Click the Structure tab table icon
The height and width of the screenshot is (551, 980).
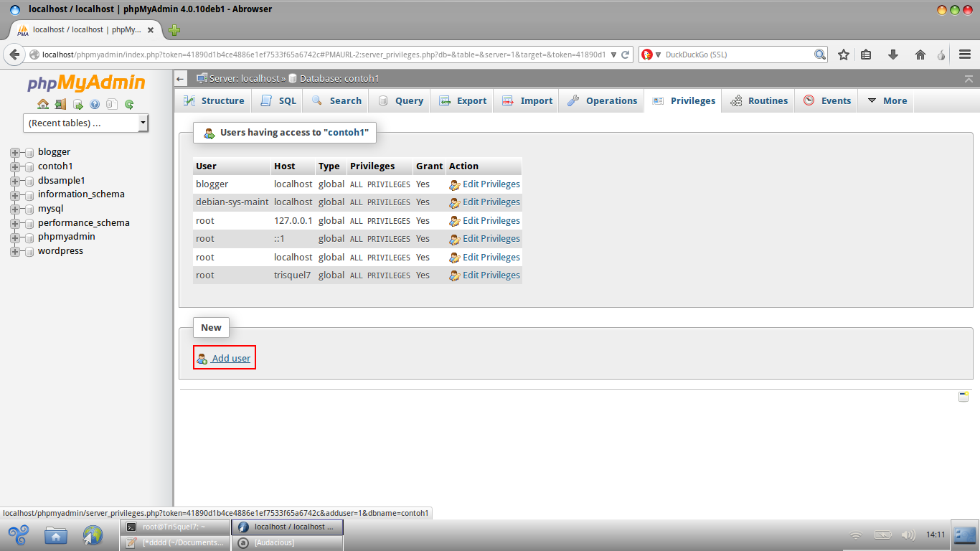(191, 100)
